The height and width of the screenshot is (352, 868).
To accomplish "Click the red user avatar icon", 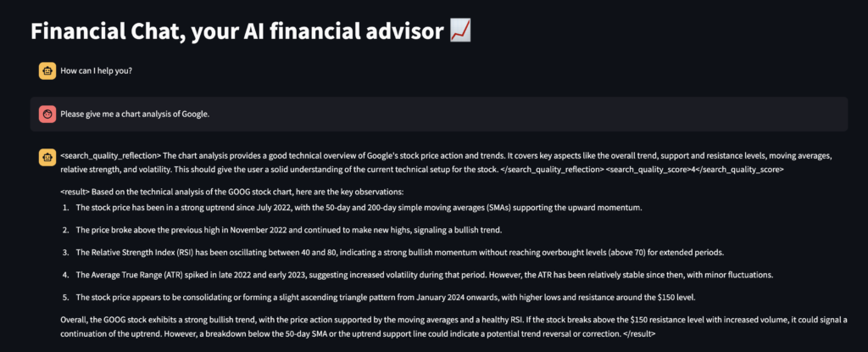I will [x=47, y=115].
